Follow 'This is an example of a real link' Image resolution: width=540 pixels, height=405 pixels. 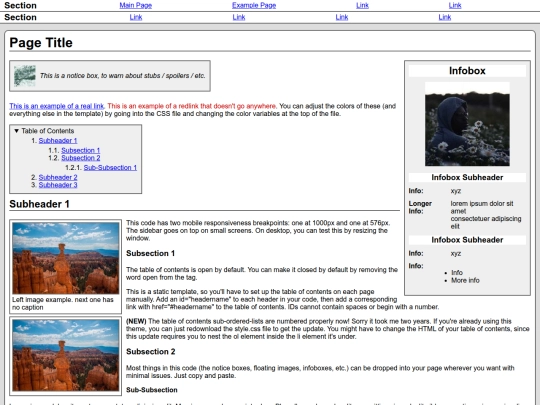[x=56, y=106]
